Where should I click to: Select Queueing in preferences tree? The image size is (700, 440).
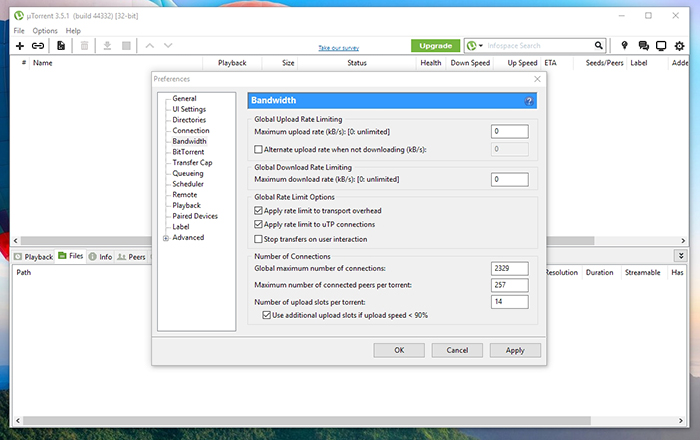pos(188,173)
